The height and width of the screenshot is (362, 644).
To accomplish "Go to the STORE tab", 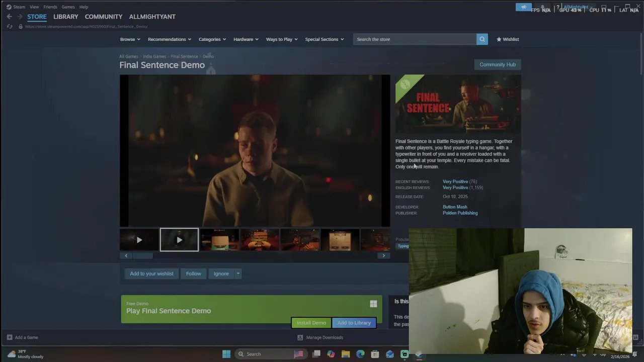I will click(37, 17).
